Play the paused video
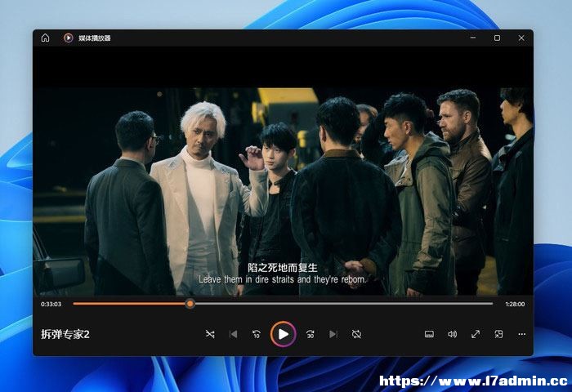The image size is (572, 392). click(283, 334)
